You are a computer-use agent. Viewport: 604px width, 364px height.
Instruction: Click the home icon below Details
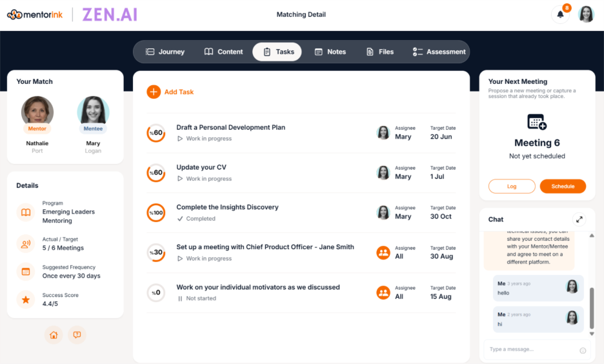(54, 335)
